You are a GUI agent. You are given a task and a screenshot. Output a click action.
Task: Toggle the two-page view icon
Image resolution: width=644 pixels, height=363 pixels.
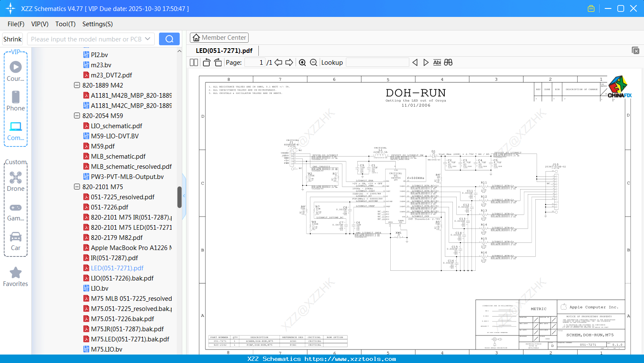(x=194, y=62)
